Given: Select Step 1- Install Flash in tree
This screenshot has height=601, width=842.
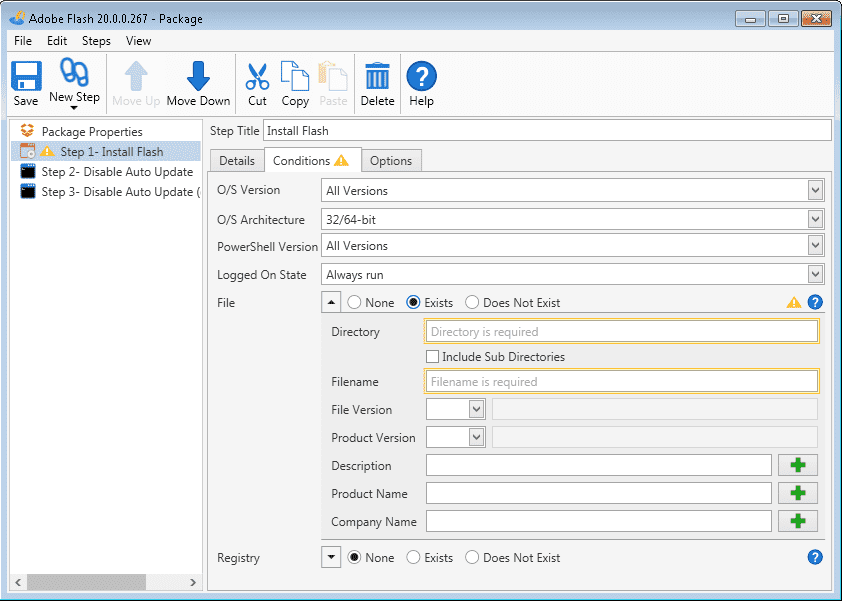Looking at the screenshot, I should [x=111, y=151].
